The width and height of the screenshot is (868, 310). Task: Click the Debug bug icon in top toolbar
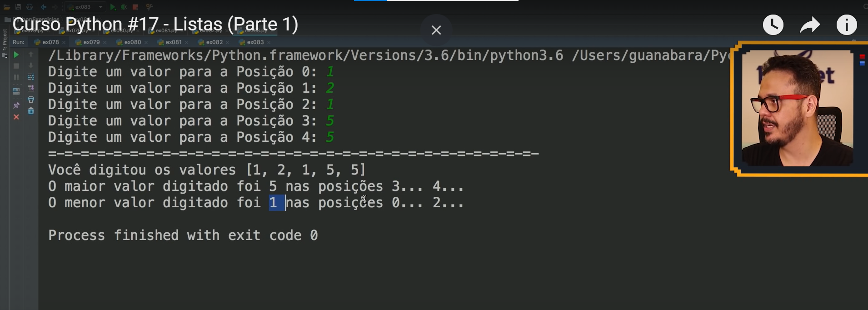click(x=124, y=7)
